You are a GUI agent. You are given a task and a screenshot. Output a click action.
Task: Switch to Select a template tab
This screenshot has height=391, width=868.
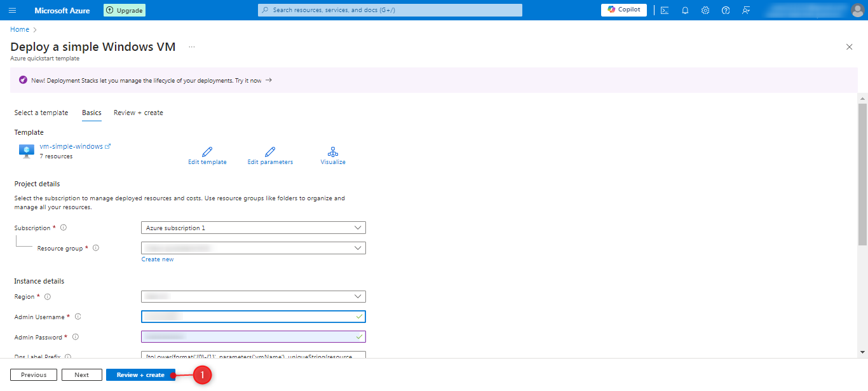tap(41, 113)
